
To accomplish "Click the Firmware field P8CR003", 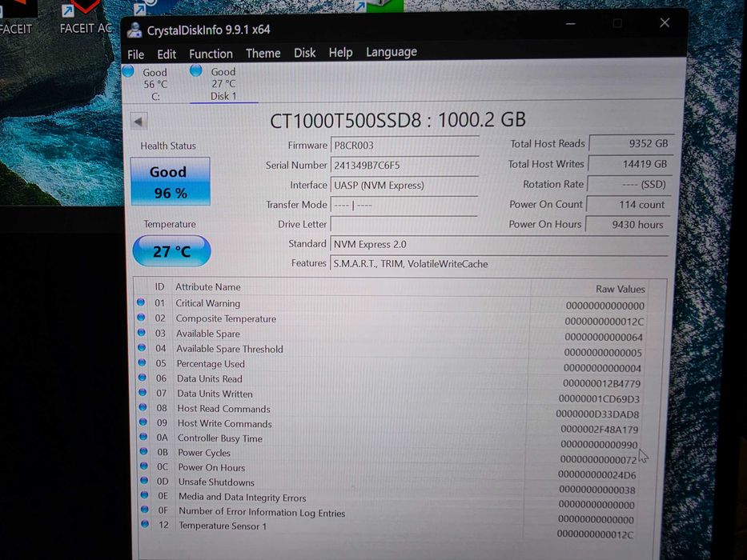I will click(x=404, y=146).
